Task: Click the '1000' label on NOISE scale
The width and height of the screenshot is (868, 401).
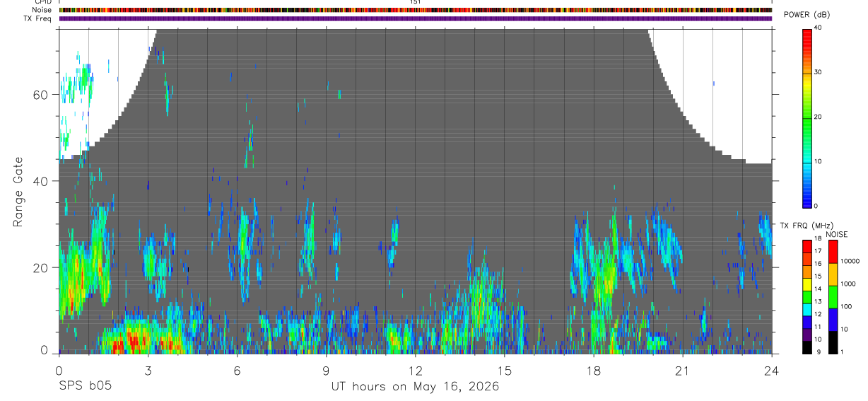Action: 848,284
